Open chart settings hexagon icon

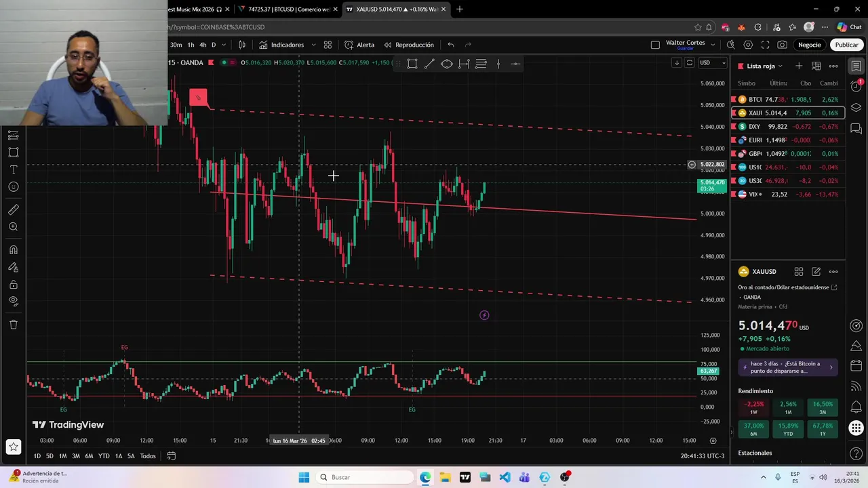pyautogui.click(x=748, y=45)
